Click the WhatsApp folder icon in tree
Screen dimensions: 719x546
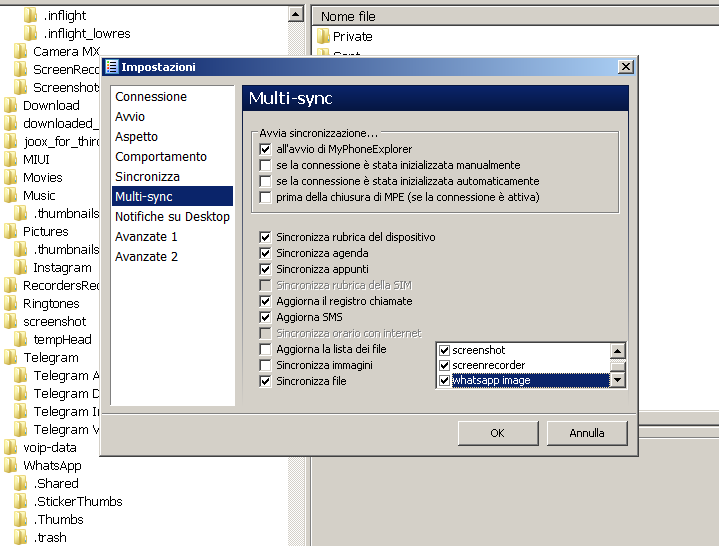(11, 466)
